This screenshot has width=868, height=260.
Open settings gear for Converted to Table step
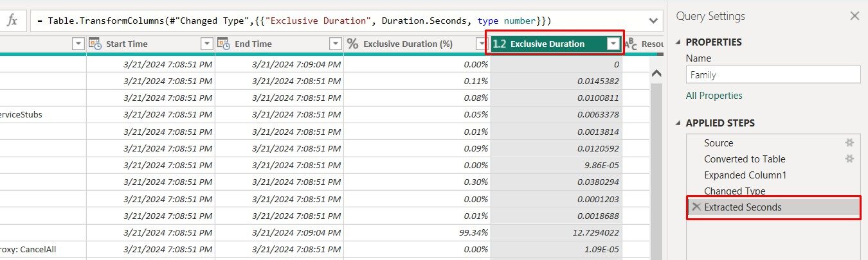[x=849, y=159]
